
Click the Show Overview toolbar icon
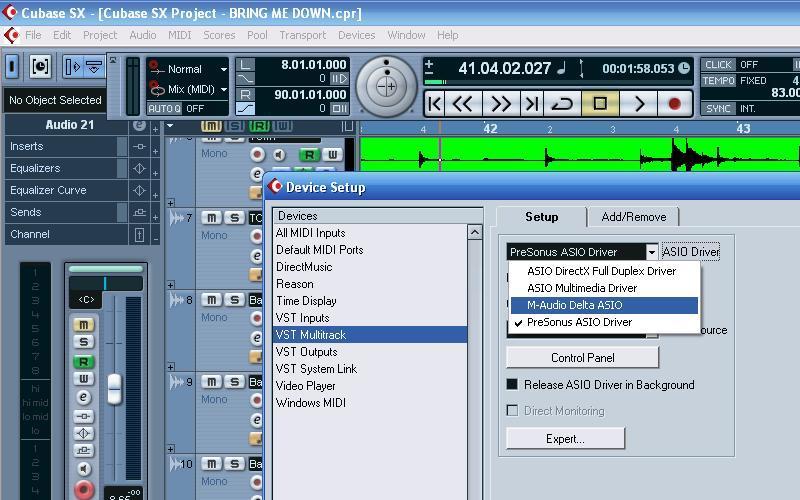click(93, 66)
